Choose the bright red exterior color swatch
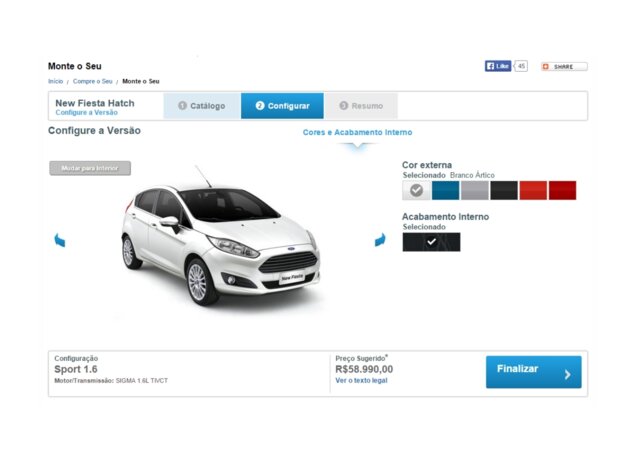The height and width of the screenshot is (450, 635). point(533,190)
